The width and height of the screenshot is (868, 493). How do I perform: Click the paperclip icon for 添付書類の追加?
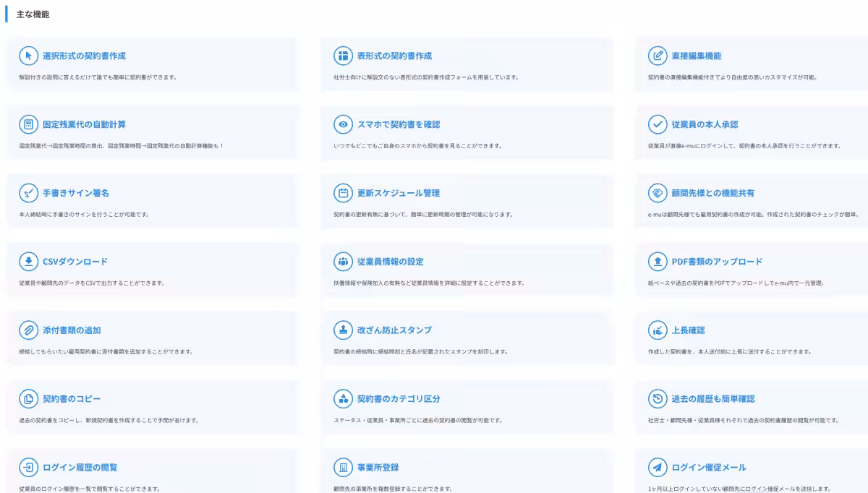pos(29,330)
